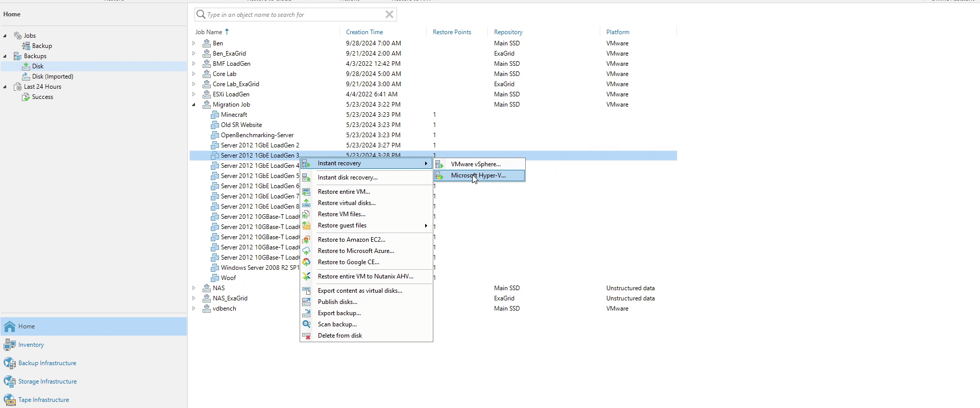Click the Delete from disk icon
980x408 pixels.
pos(306,336)
